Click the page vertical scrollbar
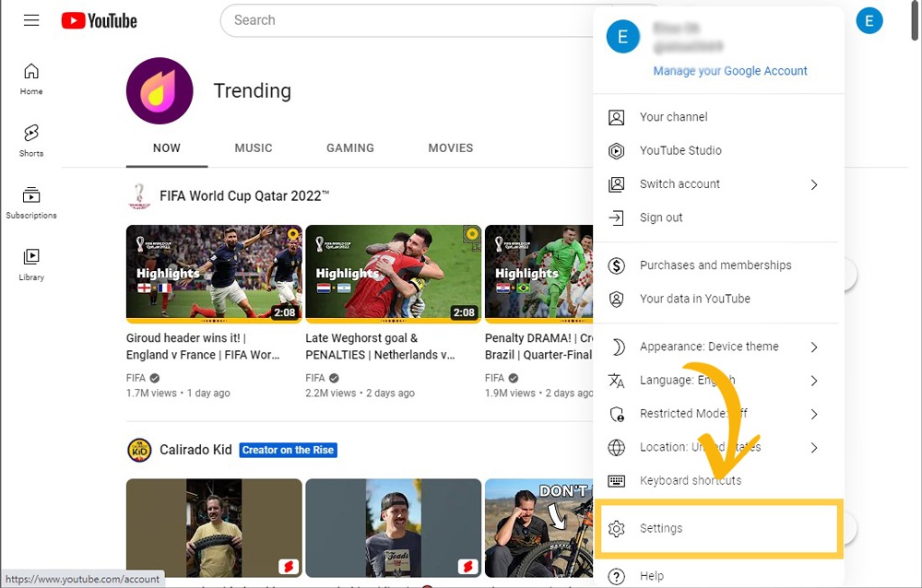Viewport: 922px width, 588px height. pyautogui.click(x=915, y=21)
